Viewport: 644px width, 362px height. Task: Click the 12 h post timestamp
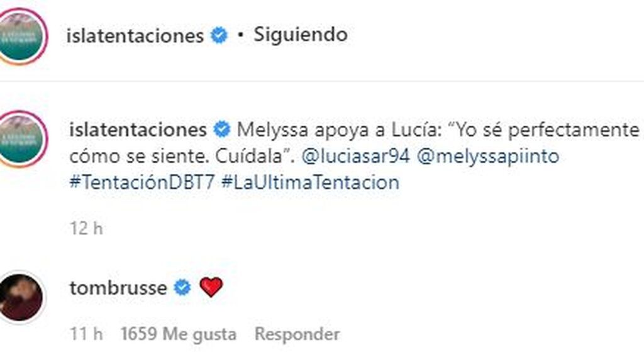86,229
